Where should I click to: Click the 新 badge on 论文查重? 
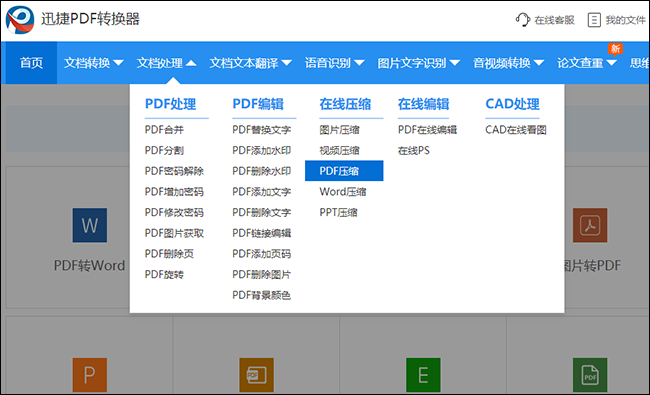click(x=615, y=49)
